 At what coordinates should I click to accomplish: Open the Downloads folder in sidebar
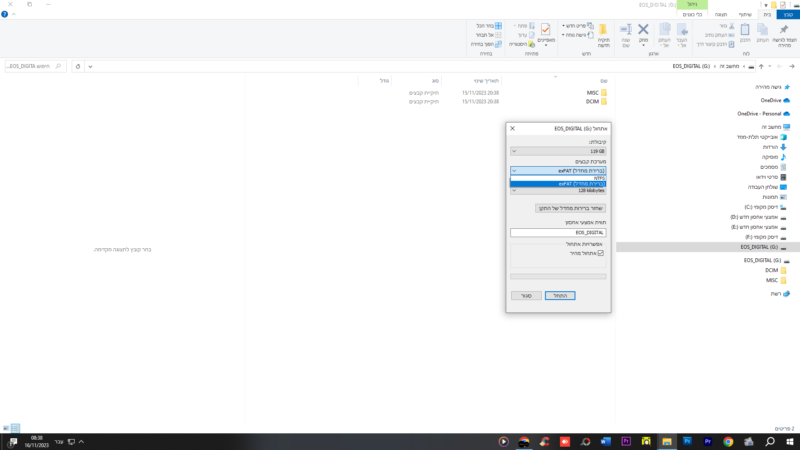click(770, 147)
